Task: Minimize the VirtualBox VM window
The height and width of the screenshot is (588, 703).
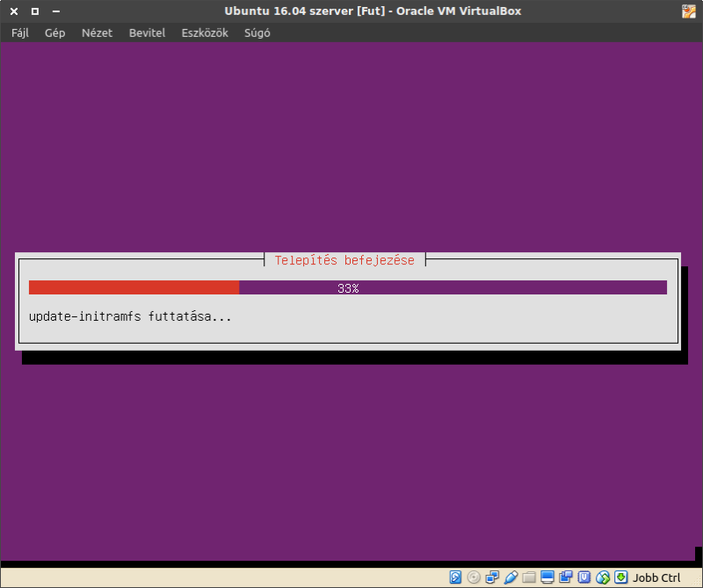Action: coord(56,11)
